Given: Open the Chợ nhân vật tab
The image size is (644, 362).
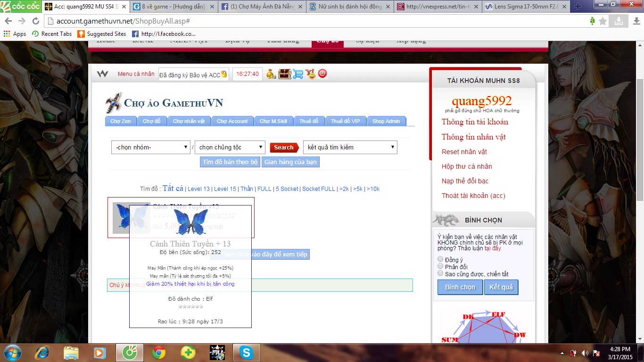Looking at the screenshot, I should (x=189, y=121).
